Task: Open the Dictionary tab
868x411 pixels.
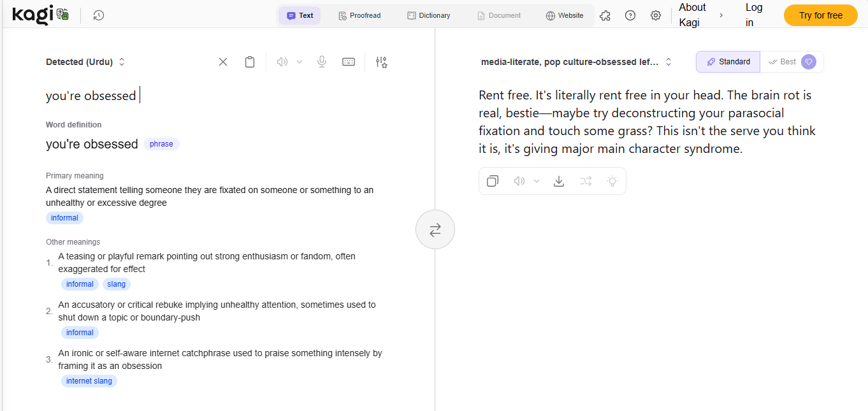Action: 429,15
